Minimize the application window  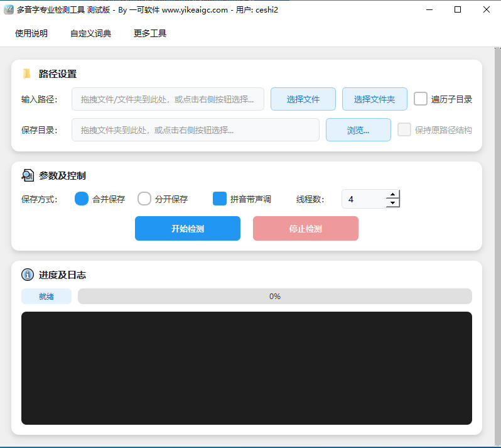pyautogui.click(x=429, y=9)
